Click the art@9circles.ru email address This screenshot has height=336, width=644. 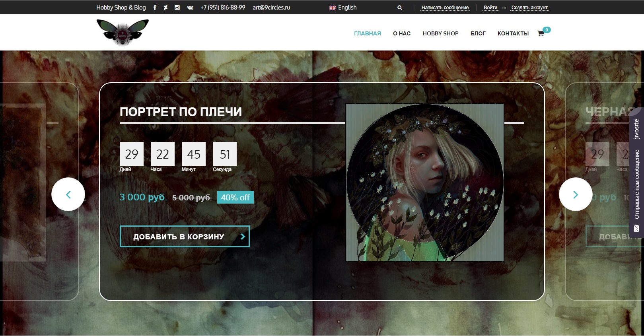tap(271, 8)
